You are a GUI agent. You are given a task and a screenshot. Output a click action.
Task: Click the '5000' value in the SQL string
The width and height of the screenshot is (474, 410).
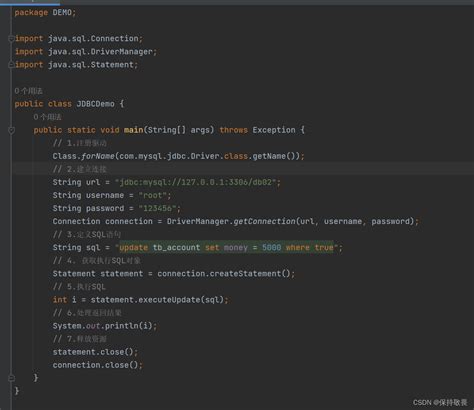271,248
